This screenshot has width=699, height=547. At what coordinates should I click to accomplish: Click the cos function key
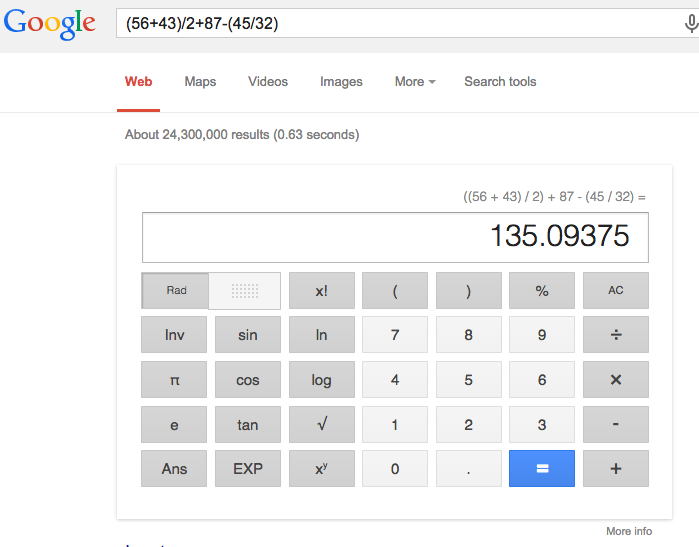click(x=248, y=380)
